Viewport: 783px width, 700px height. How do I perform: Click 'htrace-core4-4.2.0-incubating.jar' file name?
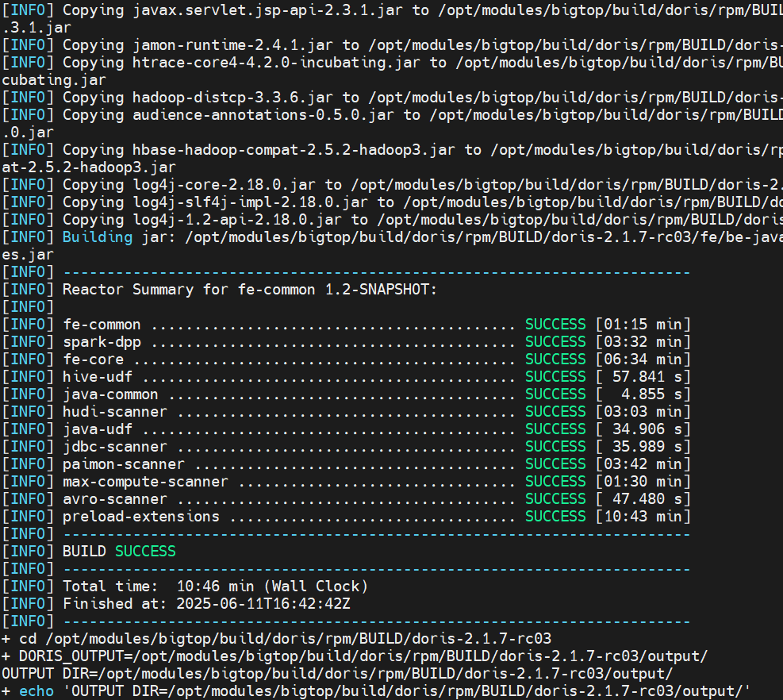pos(276,63)
